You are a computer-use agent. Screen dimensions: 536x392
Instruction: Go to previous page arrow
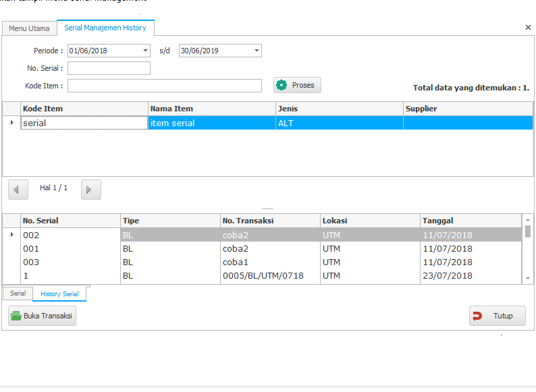18,190
